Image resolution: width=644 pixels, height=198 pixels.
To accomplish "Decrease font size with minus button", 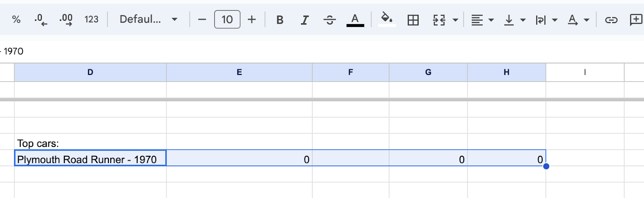I will 202,19.
